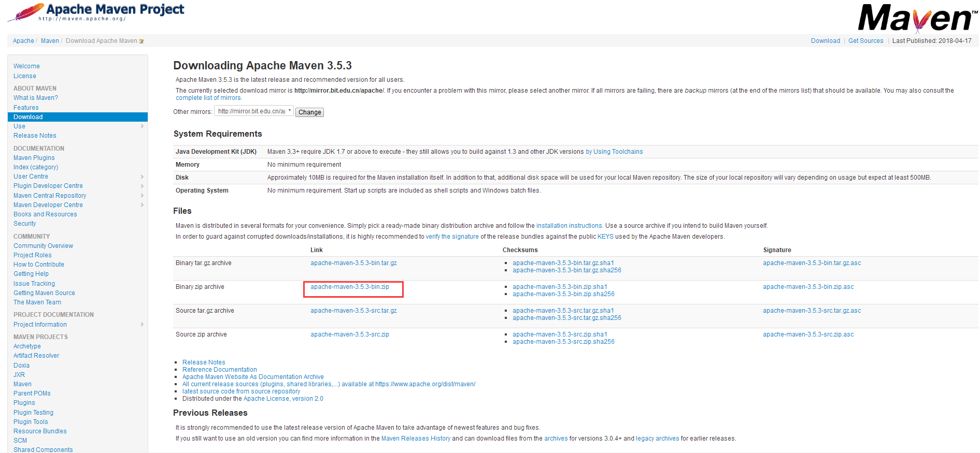
Task: Open Welcome in the sidebar
Action: tap(26, 66)
